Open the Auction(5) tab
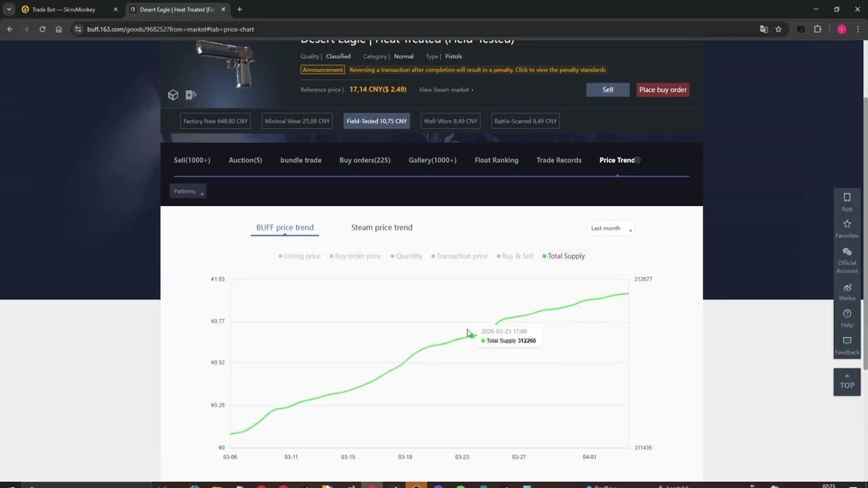 click(x=245, y=160)
